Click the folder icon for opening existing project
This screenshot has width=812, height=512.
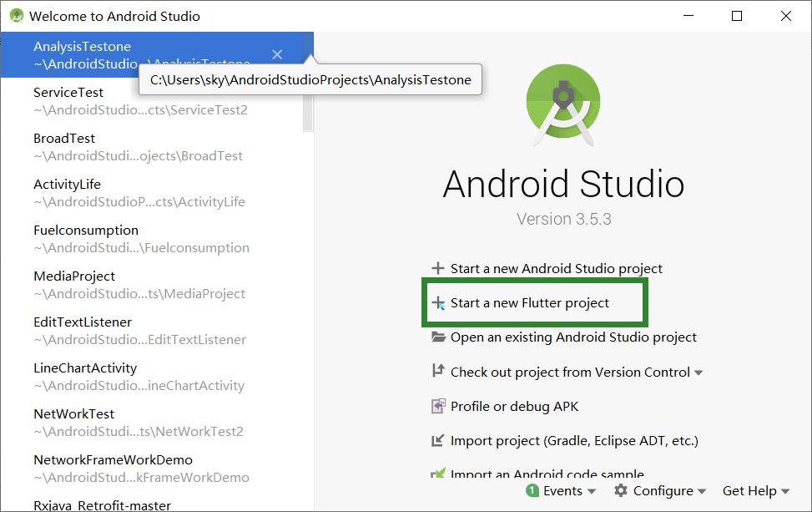(438, 337)
